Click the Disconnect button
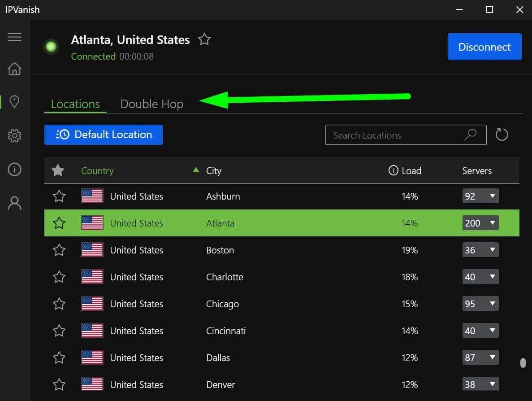This screenshot has height=401, width=532. [484, 47]
